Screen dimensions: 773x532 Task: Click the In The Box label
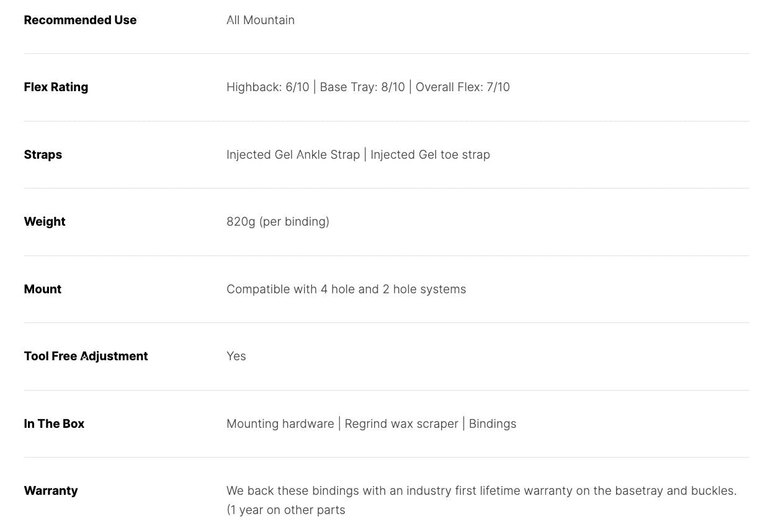coord(54,423)
